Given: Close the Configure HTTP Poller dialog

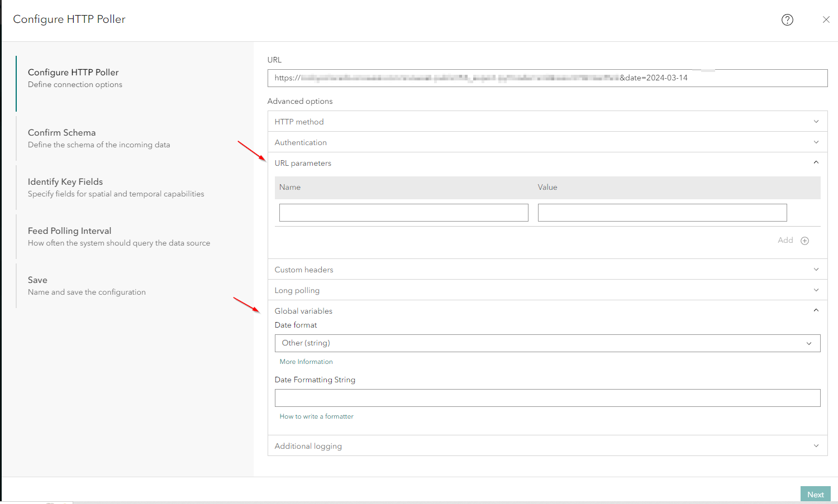Looking at the screenshot, I should (x=826, y=20).
